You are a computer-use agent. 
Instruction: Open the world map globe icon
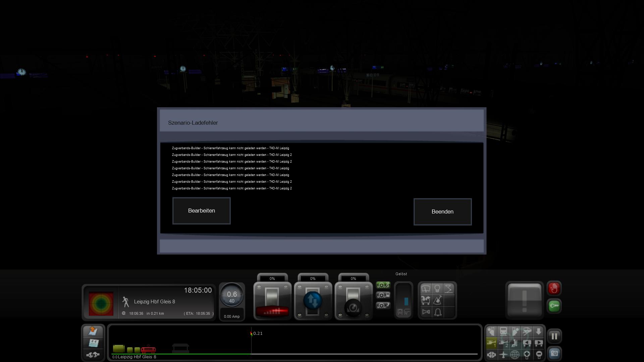[515, 354]
